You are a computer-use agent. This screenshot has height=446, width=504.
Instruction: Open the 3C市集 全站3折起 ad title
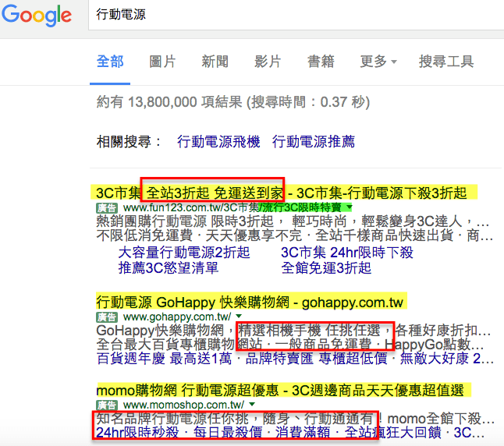coord(281,193)
